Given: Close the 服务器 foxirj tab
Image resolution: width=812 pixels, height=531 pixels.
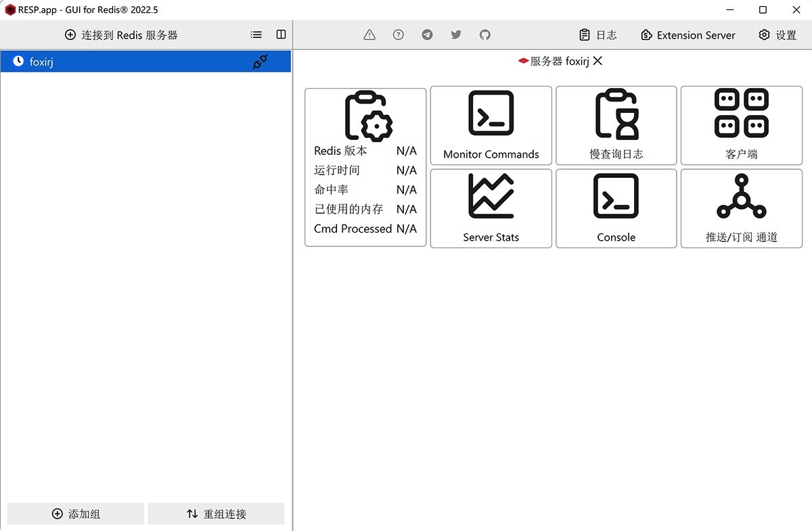Looking at the screenshot, I should point(597,60).
